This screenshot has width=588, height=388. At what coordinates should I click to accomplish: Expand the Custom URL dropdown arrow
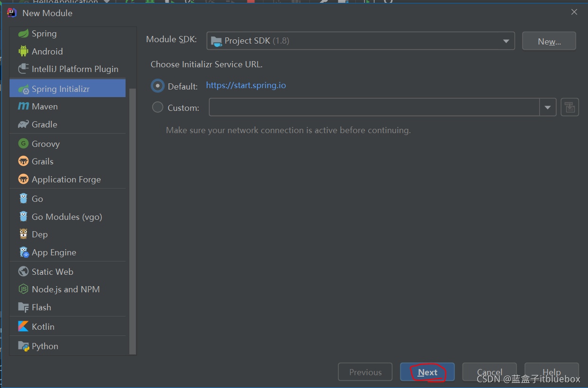pos(548,108)
